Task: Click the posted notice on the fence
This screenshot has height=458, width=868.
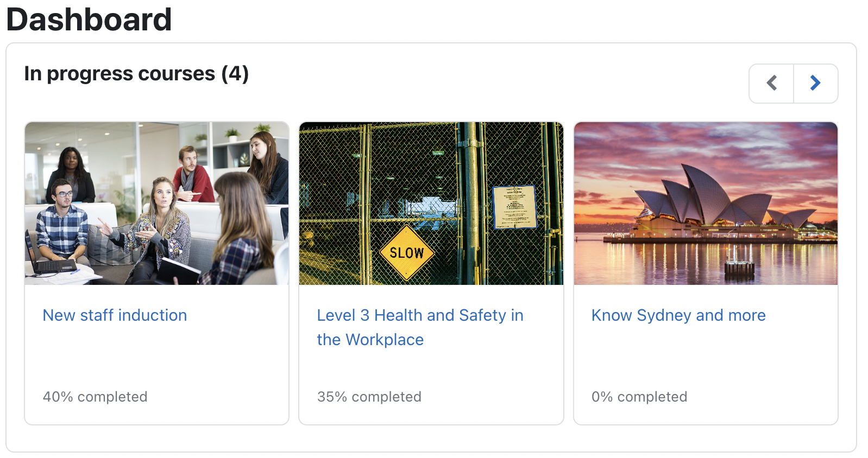Action: [514, 207]
